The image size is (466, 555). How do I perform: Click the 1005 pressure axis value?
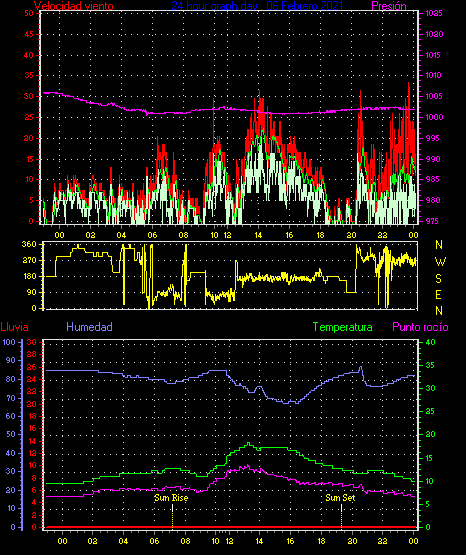(x=434, y=96)
